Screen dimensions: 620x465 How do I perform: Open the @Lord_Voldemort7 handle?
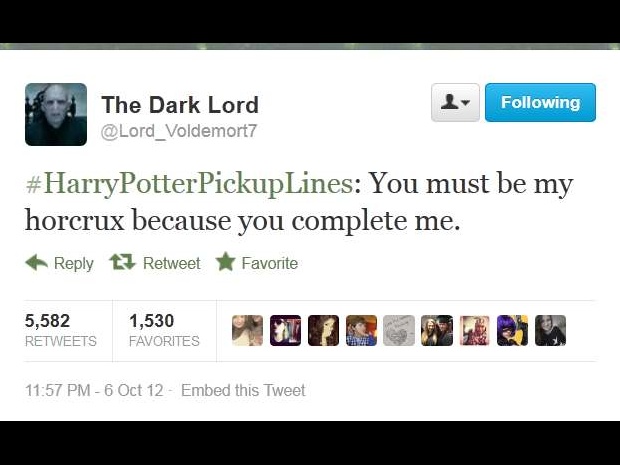point(179,131)
